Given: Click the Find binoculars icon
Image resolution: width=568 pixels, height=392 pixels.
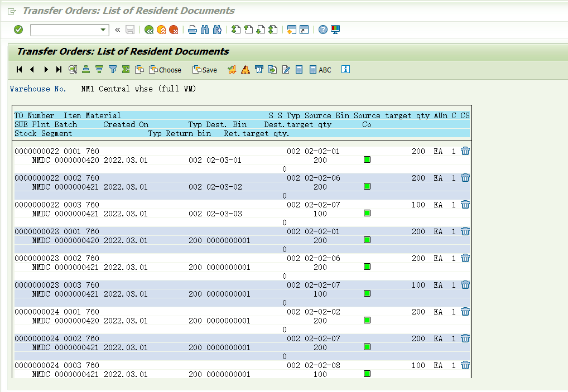Looking at the screenshot, I should [x=205, y=30].
